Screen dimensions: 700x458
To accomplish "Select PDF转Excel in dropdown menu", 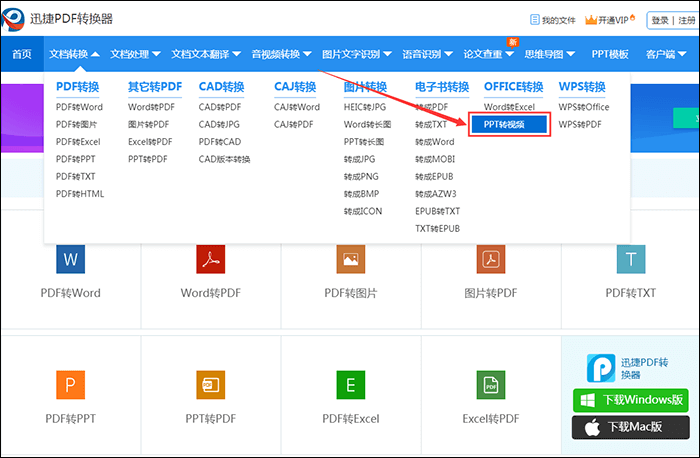I will coord(78,142).
